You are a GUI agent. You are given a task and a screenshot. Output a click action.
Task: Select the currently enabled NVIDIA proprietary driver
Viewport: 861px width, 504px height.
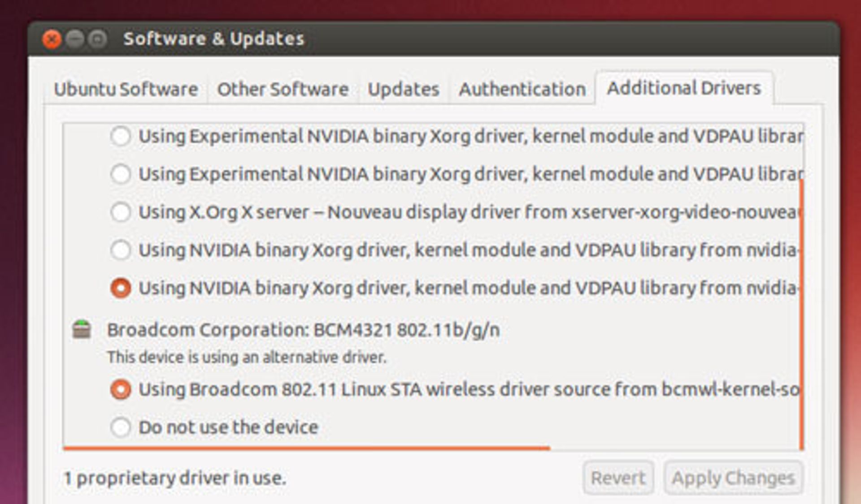[x=120, y=288]
